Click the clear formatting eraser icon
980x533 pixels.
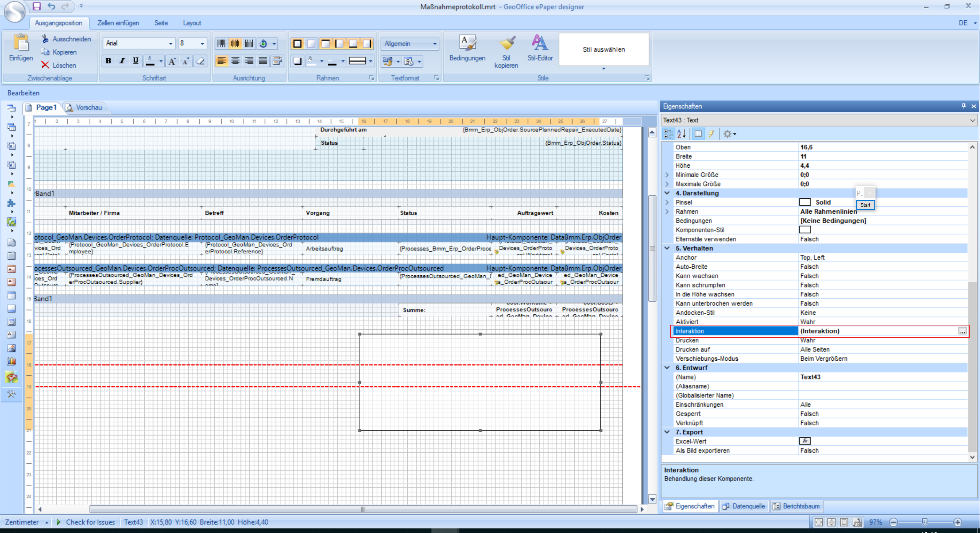pyautogui.click(x=200, y=61)
